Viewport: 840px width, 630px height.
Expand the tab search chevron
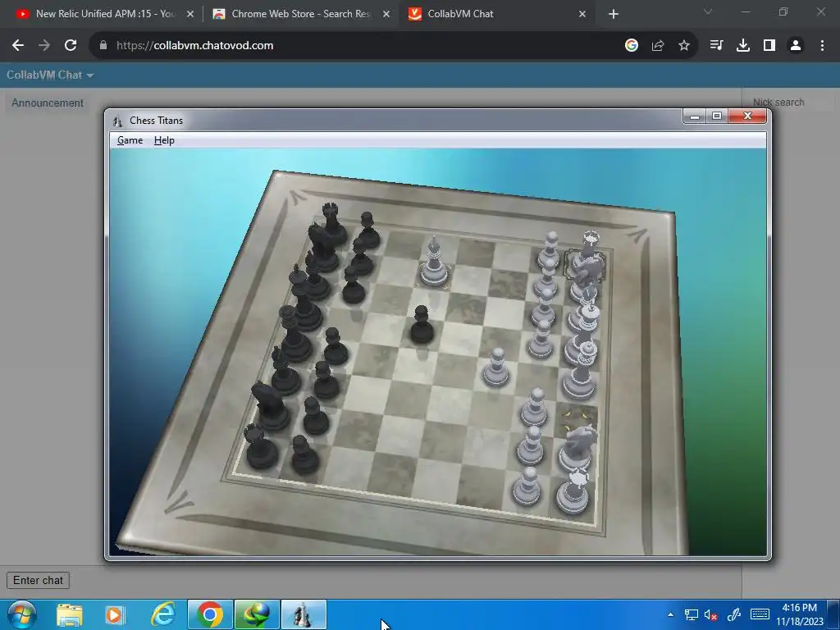[x=708, y=11]
